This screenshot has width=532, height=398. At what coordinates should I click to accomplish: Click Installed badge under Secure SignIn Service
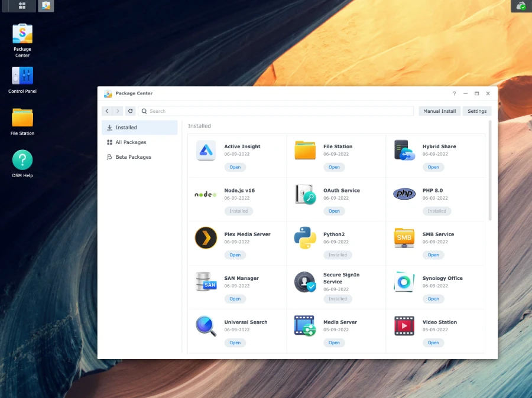[338, 299]
